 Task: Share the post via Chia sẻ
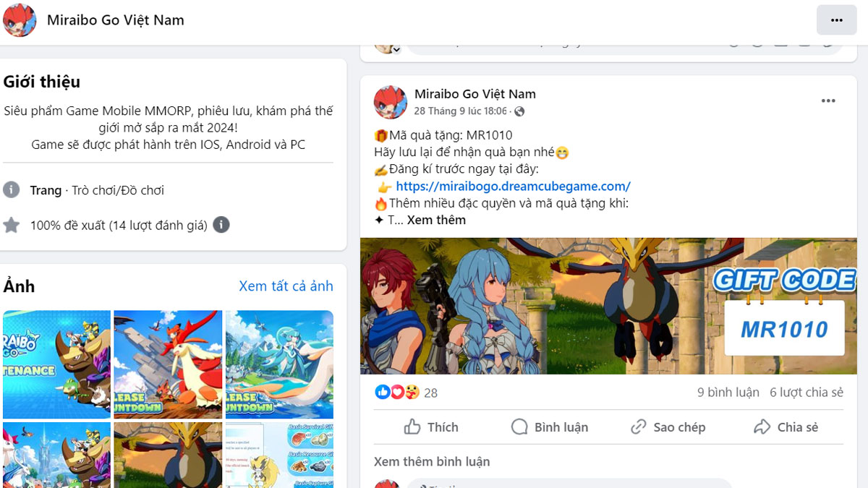[786, 427]
